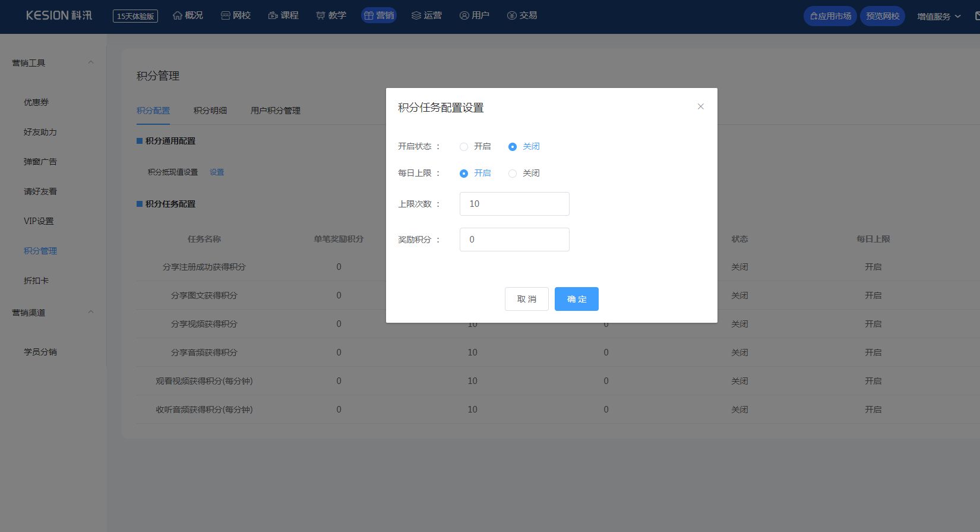The image size is (980, 532).
Task: Switch to the 积分明细 tab
Action: (210, 111)
